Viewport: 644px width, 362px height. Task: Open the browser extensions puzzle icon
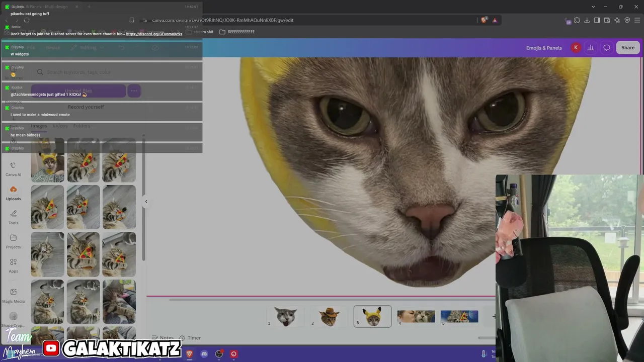(x=577, y=20)
